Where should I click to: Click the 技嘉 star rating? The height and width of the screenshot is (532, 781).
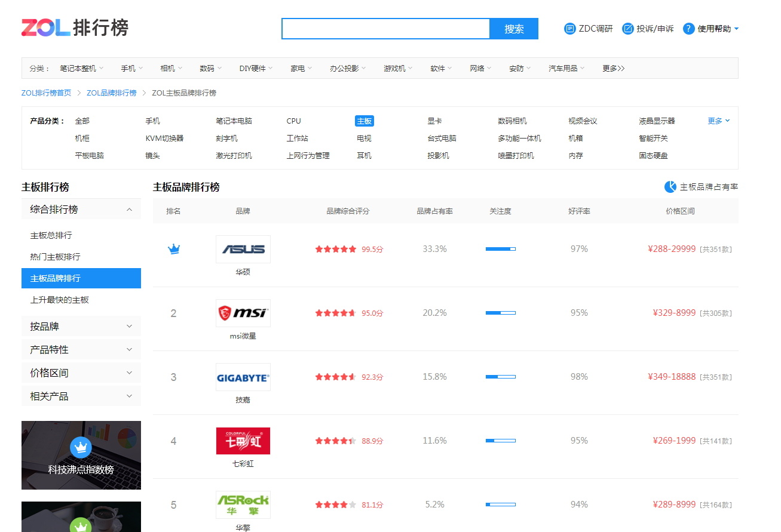(336, 377)
